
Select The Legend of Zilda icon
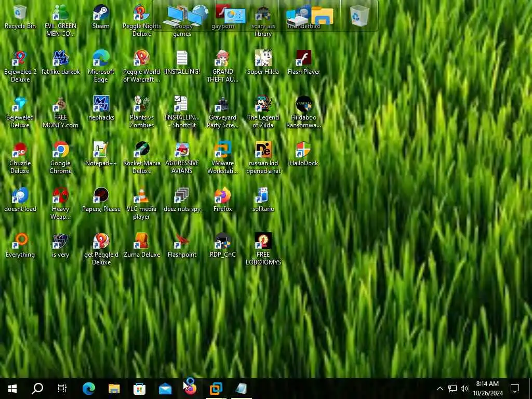click(263, 112)
